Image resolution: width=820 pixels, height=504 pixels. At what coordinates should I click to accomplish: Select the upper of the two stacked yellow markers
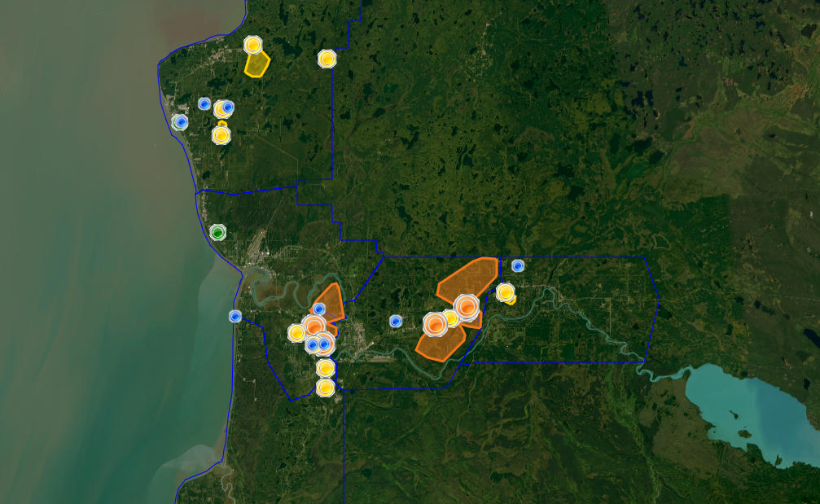click(x=325, y=368)
